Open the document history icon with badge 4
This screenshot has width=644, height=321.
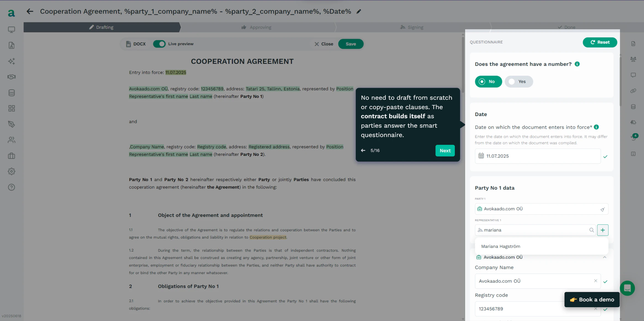[x=633, y=138]
